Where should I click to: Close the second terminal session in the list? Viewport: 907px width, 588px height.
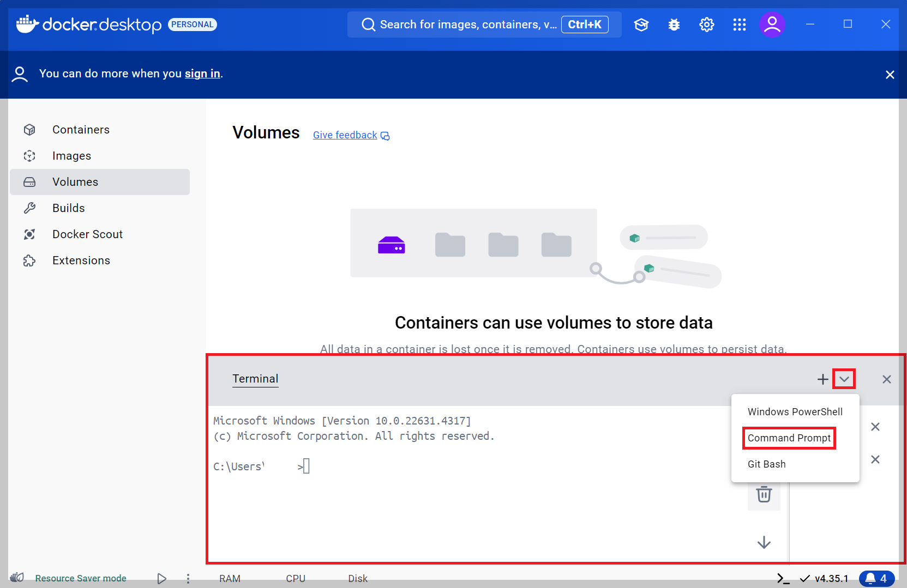(x=875, y=459)
